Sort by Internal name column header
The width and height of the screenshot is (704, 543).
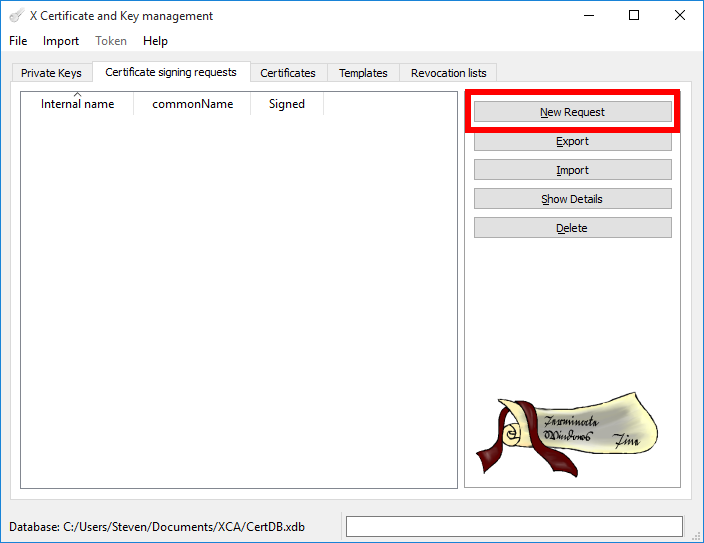pyautogui.click(x=77, y=104)
